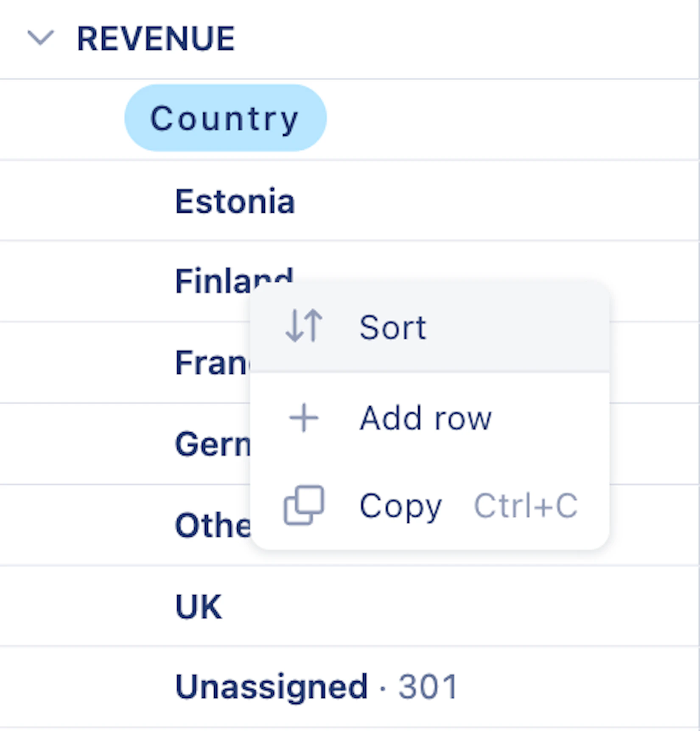Collapse the REVENUE section chevron

(40, 38)
